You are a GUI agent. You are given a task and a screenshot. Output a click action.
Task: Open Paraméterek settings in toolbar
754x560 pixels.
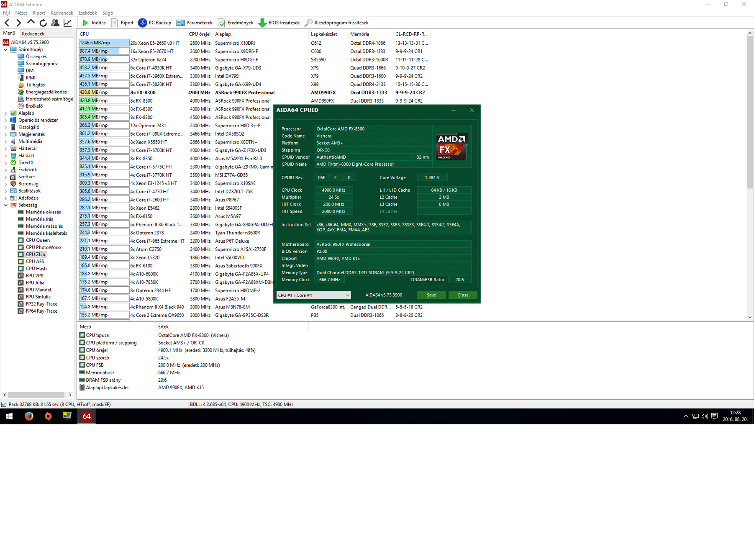click(194, 23)
